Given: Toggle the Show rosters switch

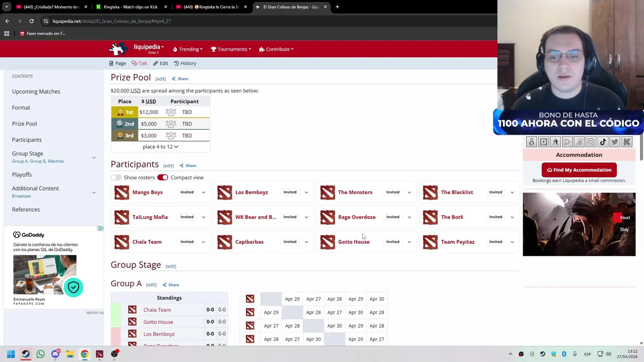Looking at the screenshot, I should click(x=116, y=177).
